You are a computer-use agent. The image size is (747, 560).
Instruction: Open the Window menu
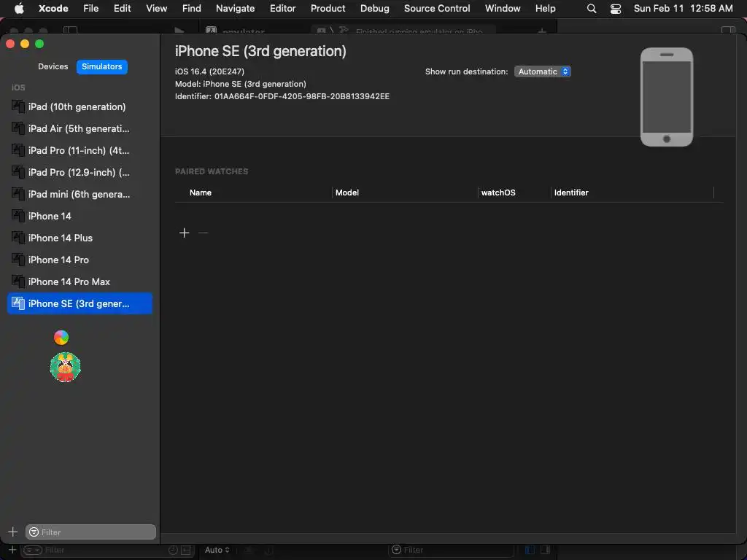pos(503,9)
